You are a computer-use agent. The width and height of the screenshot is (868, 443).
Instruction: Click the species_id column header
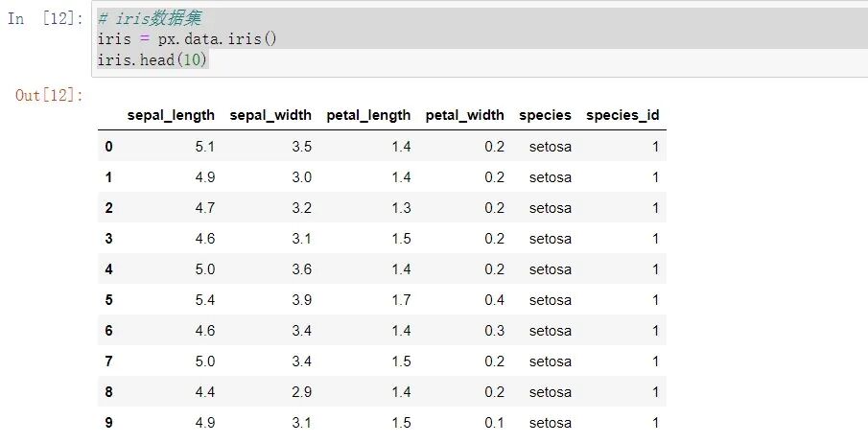[622, 115]
